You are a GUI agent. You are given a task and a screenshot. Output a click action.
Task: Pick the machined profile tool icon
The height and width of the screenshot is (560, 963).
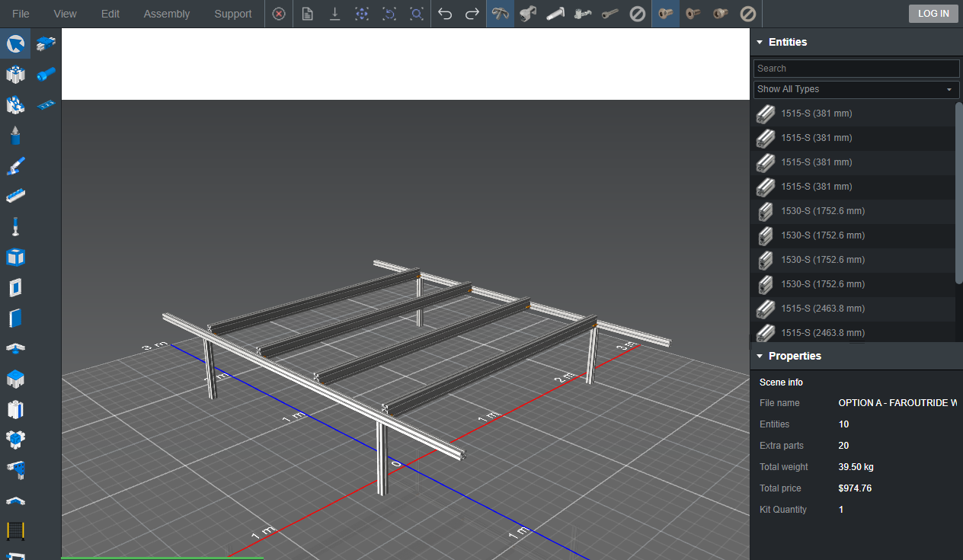15,104
